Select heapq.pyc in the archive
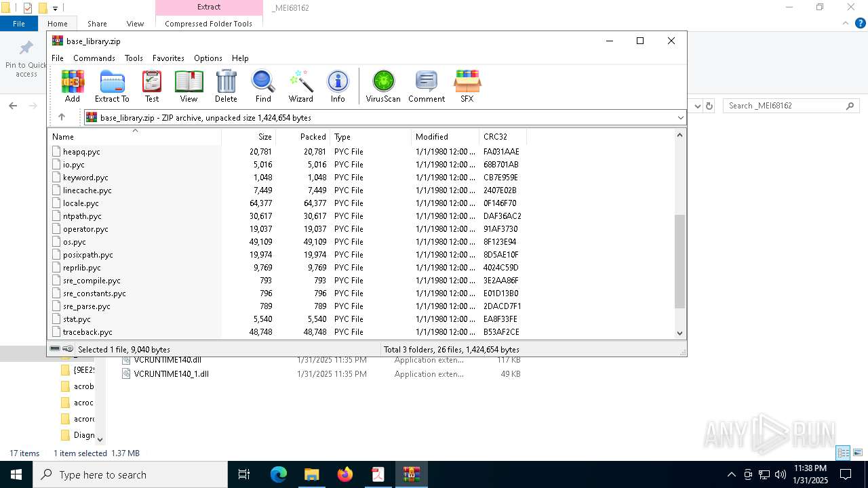Viewport: 868px width, 488px height. click(81, 152)
